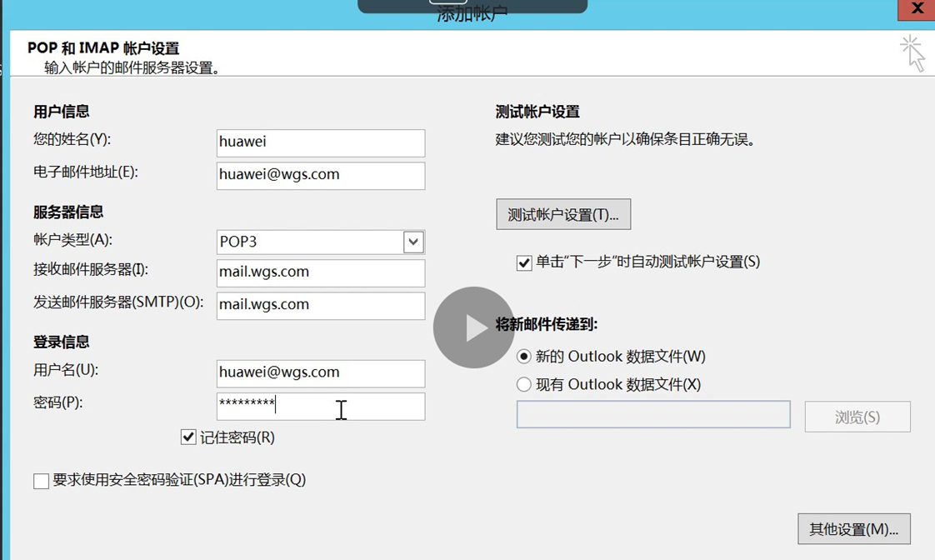Click the incoming mail server field
Viewport: 935px width, 560px height.
[x=321, y=273]
